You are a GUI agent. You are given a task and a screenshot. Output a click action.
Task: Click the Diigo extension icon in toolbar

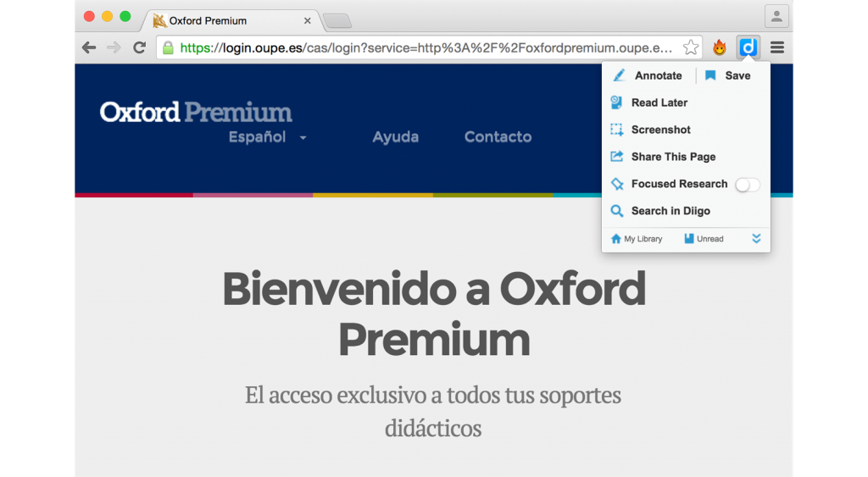pos(748,47)
